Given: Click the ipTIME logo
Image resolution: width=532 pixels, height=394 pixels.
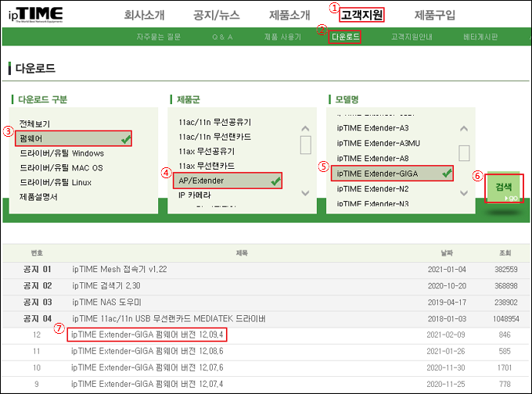Looking at the screenshot, I should click(x=36, y=14).
